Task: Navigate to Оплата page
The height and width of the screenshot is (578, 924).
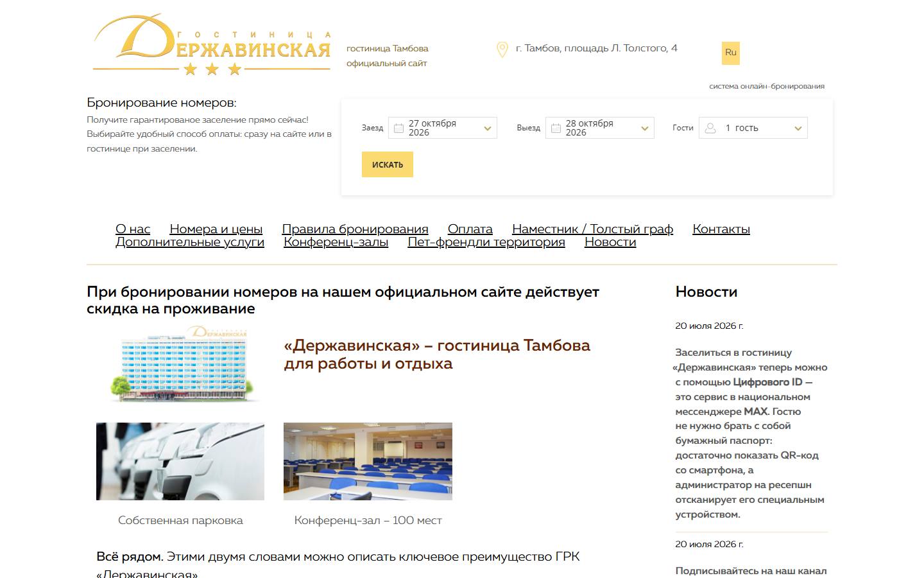Action: (x=470, y=229)
